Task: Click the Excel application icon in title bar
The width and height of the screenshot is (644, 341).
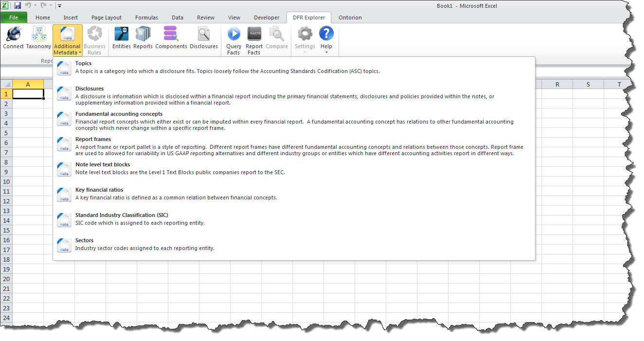Action: [5, 6]
